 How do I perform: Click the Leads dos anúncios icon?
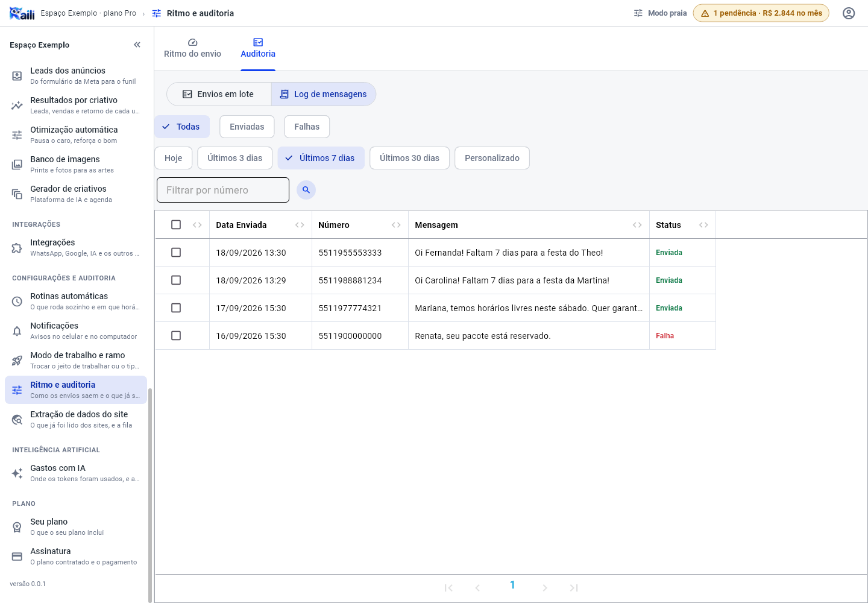point(17,76)
